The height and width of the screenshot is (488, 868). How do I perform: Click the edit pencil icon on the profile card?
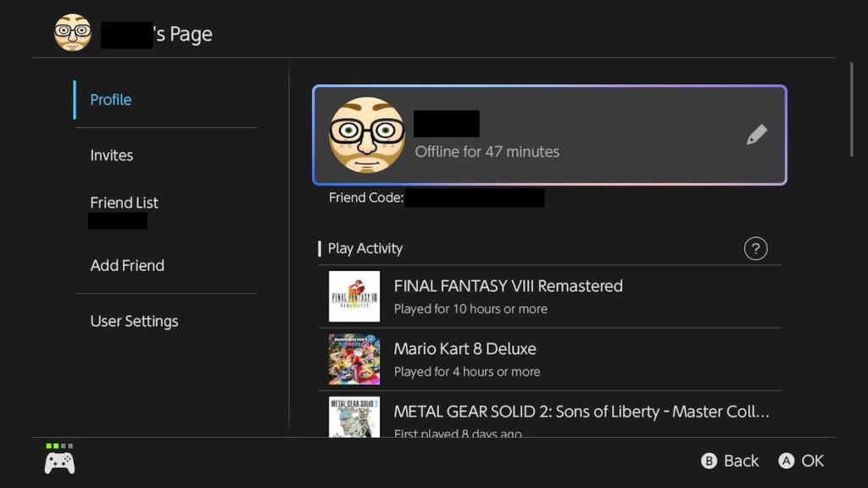pyautogui.click(x=757, y=134)
